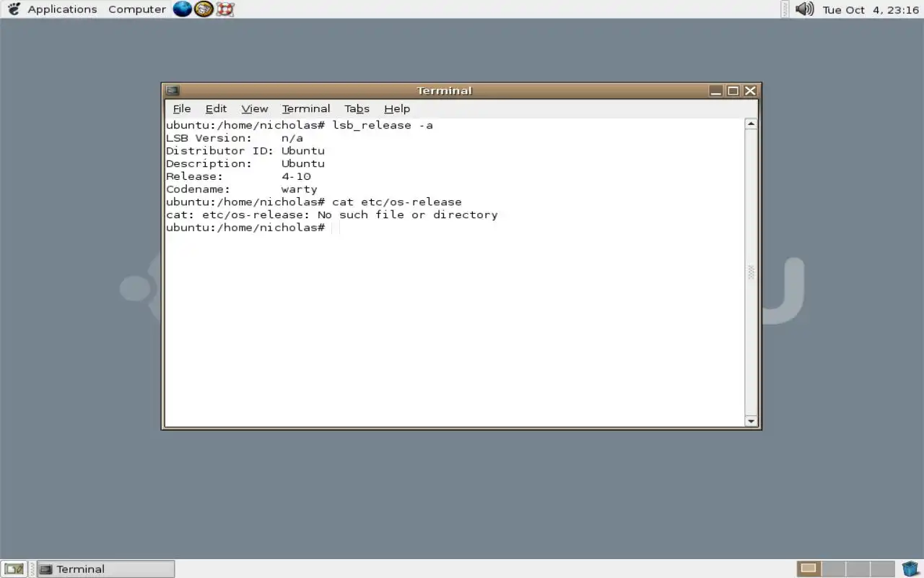Click the 'lsb_release -a' command text

(383, 125)
